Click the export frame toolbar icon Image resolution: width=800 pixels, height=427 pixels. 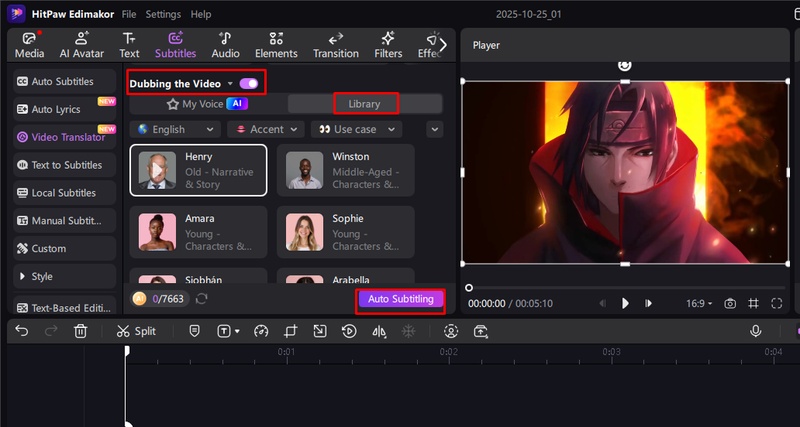tap(481, 331)
